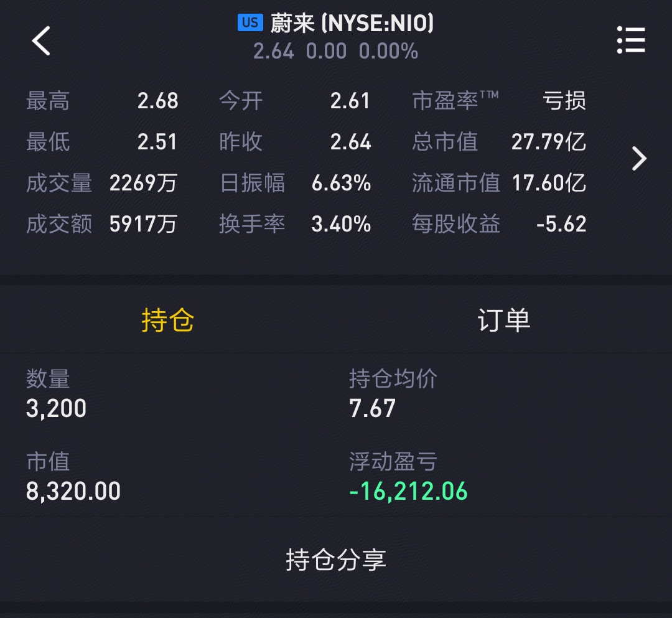Tap the price line 2.64 0.00 0.00%

pyautogui.click(x=335, y=52)
